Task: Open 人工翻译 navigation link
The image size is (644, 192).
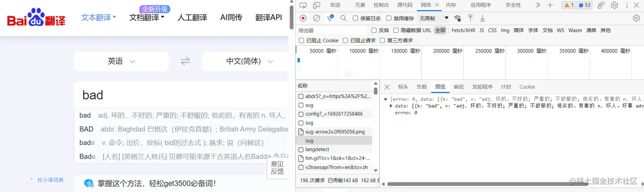Action: coord(193,17)
